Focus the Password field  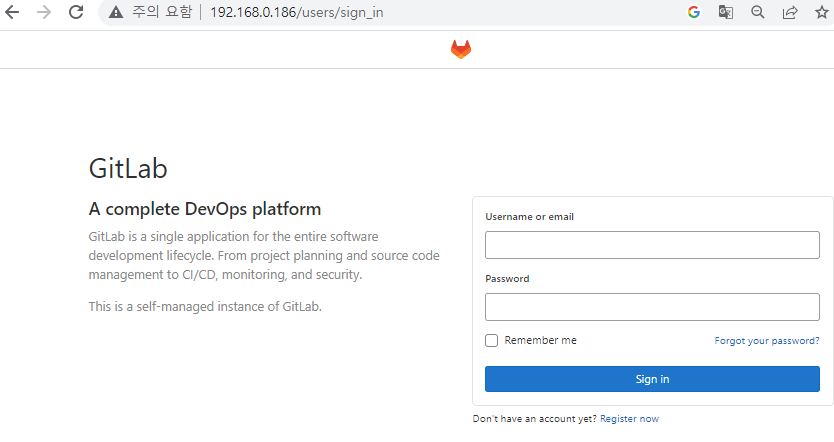[x=652, y=307]
